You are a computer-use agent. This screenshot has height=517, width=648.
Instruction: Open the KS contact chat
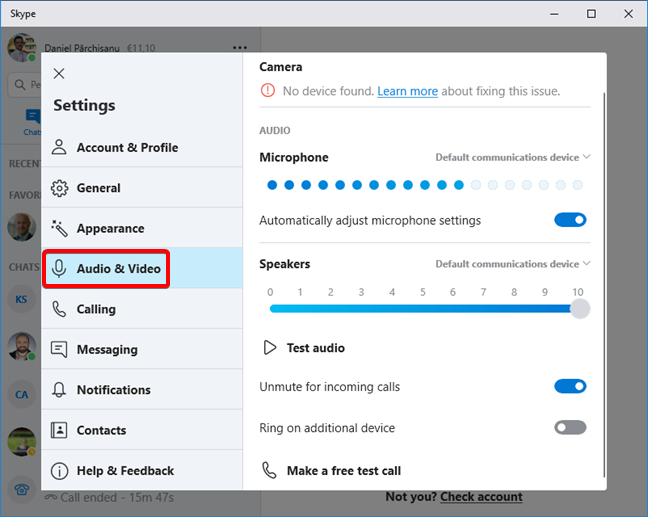(x=21, y=299)
